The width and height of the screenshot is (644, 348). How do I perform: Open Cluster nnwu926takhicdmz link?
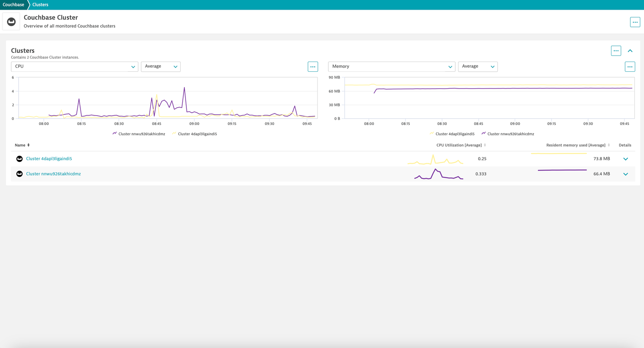tap(54, 174)
